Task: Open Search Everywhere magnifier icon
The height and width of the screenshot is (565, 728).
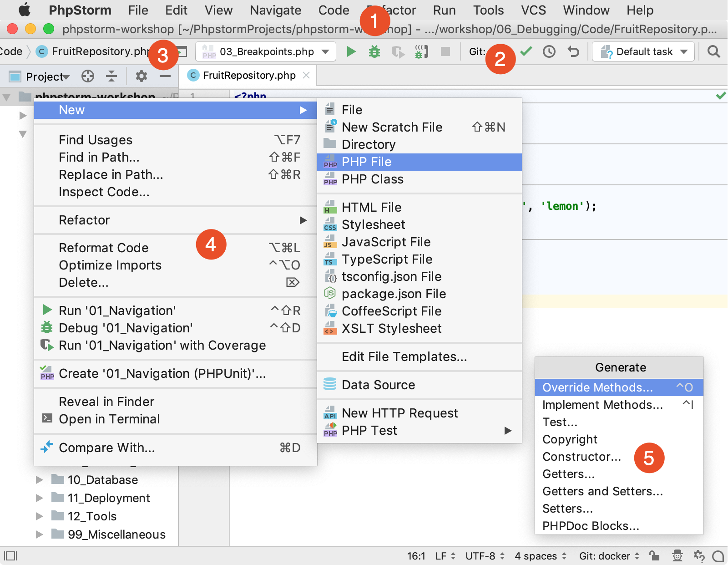Action: click(714, 51)
